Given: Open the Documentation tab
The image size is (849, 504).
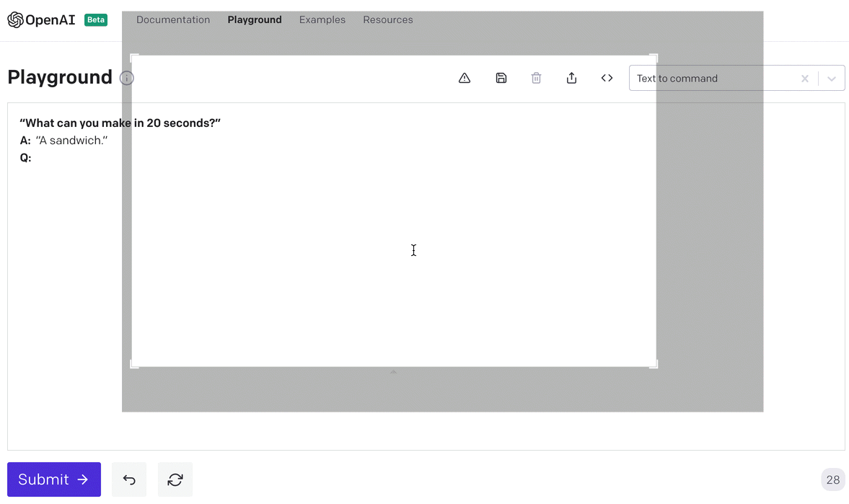Looking at the screenshot, I should (173, 20).
